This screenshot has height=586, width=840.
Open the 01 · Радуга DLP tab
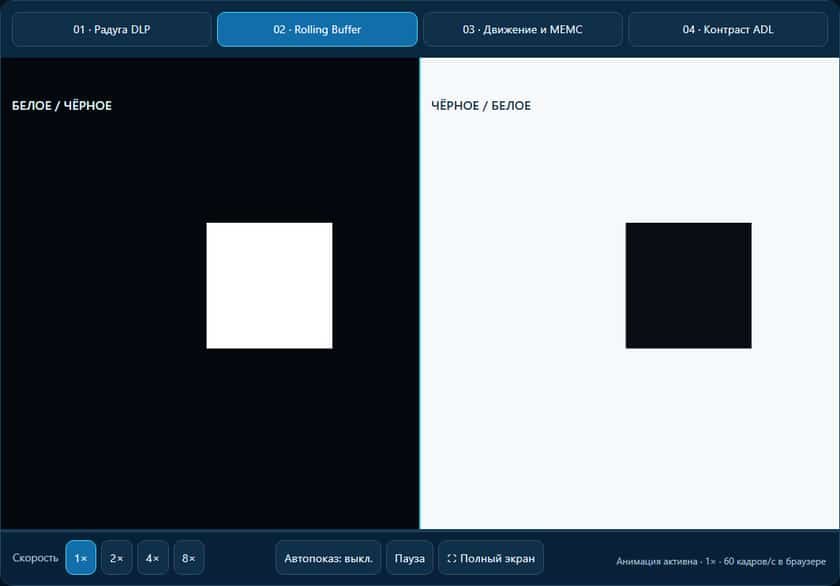coord(111,29)
